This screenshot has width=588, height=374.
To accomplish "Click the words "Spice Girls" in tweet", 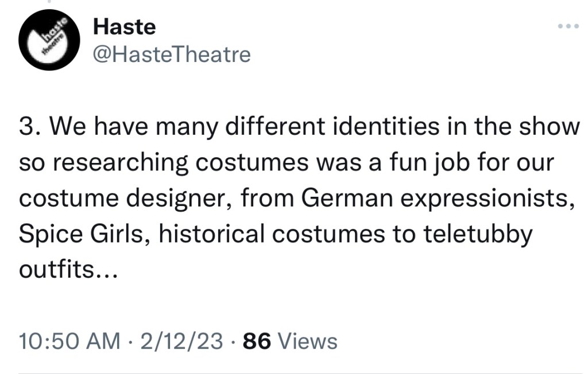I will pyautogui.click(x=80, y=233).
